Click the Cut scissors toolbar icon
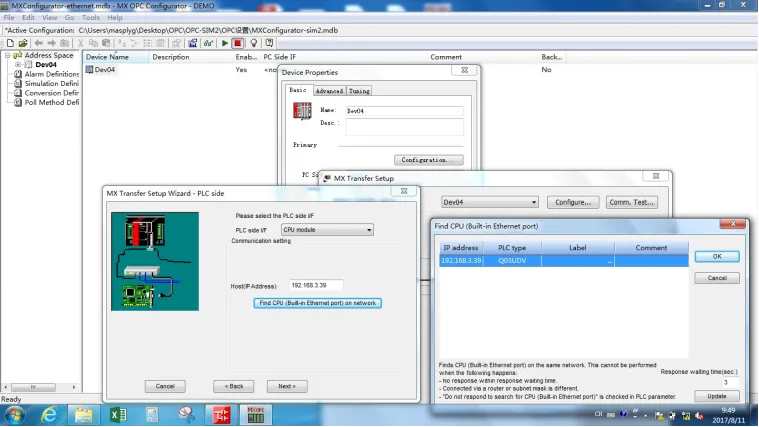This screenshot has width=759, height=427. pyautogui.click(x=80, y=43)
